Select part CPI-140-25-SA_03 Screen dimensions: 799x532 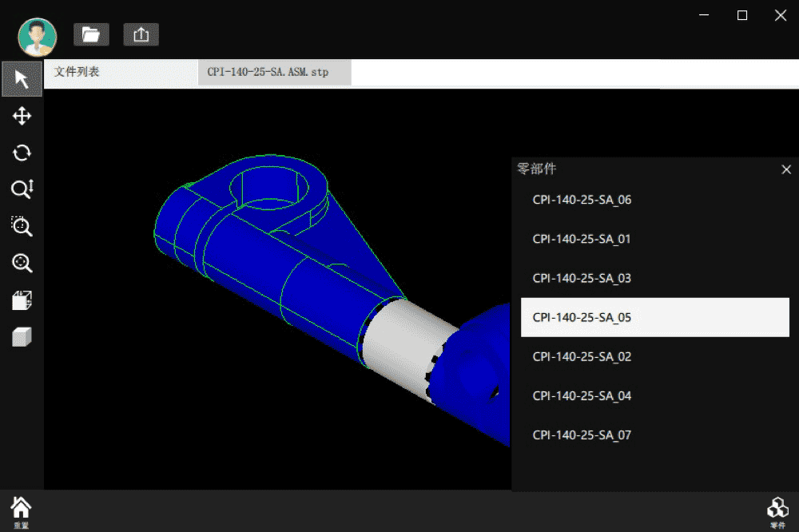(655, 278)
